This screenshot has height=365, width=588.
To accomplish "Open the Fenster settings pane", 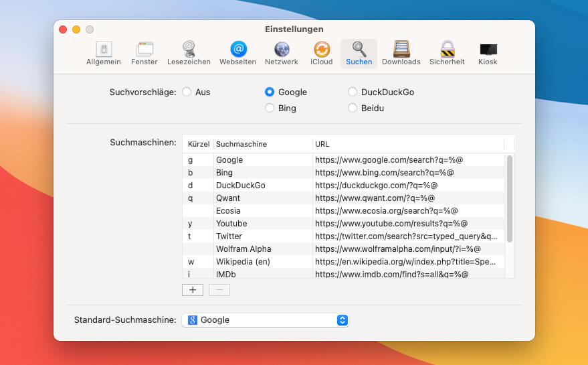I will pyautogui.click(x=144, y=54).
